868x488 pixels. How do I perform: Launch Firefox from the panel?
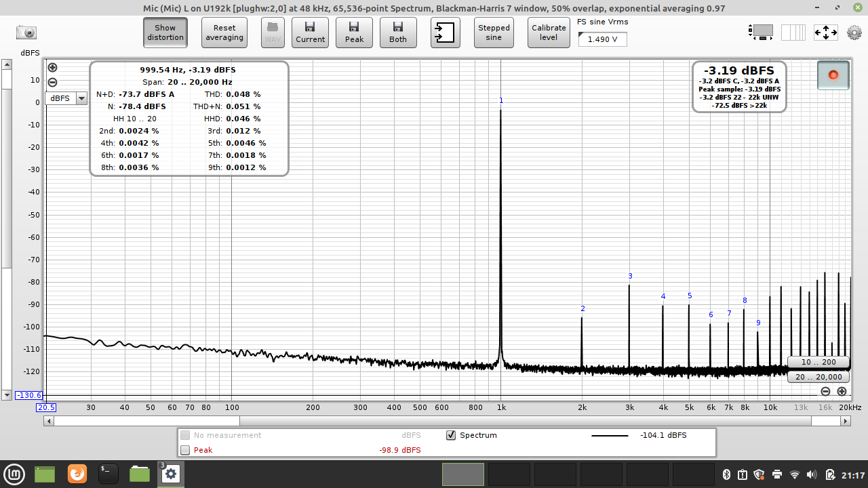(x=77, y=473)
